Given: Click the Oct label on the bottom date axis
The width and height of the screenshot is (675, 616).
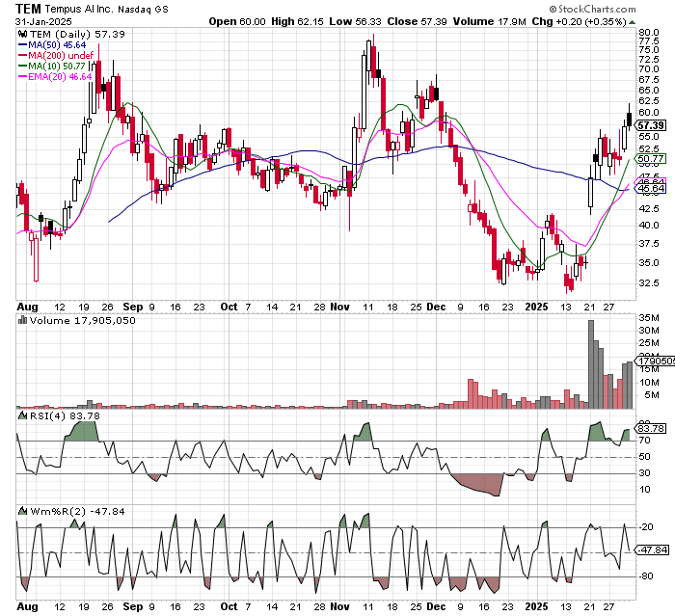Looking at the screenshot, I should pyautogui.click(x=229, y=606).
